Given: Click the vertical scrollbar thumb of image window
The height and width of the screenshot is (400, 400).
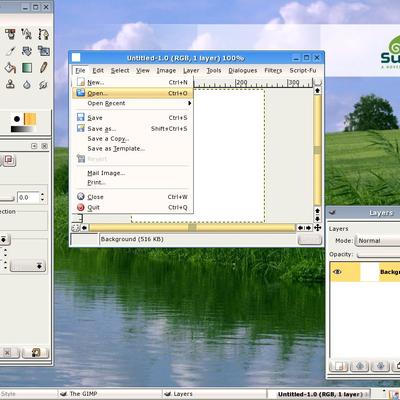Looking at the screenshot, I should [x=317, y=150].
